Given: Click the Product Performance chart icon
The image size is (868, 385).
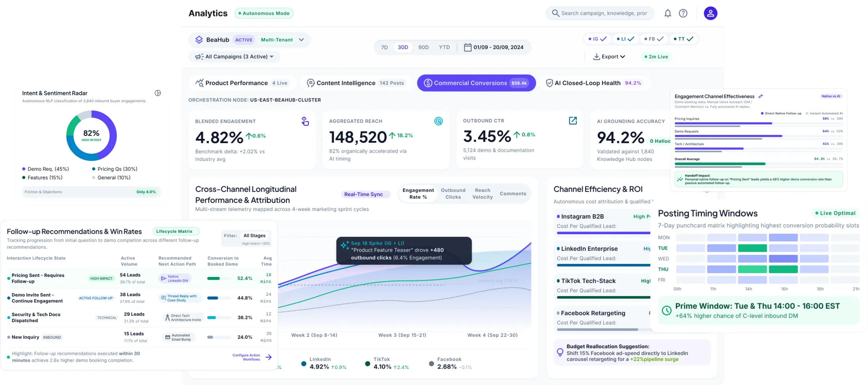Looking at the screenshot, I should pyautogui.click(x=200, y=83).
